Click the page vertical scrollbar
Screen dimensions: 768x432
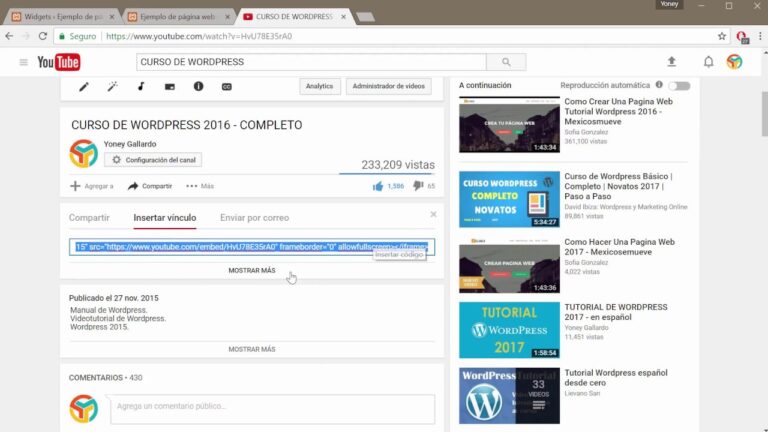(x=764, y=114)
